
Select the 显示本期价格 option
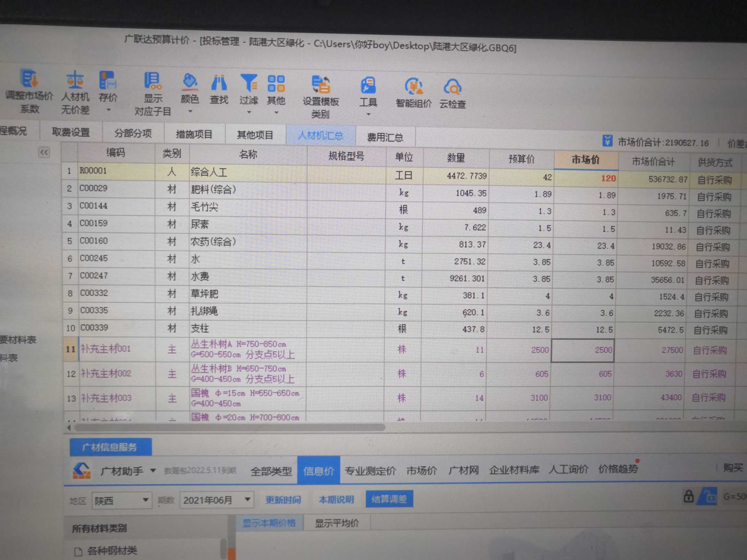pos(269,523)
